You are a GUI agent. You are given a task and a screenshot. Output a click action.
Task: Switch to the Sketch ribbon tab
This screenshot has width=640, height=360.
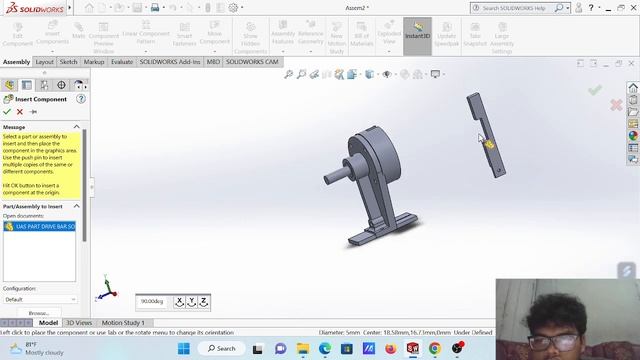(68, 62)
